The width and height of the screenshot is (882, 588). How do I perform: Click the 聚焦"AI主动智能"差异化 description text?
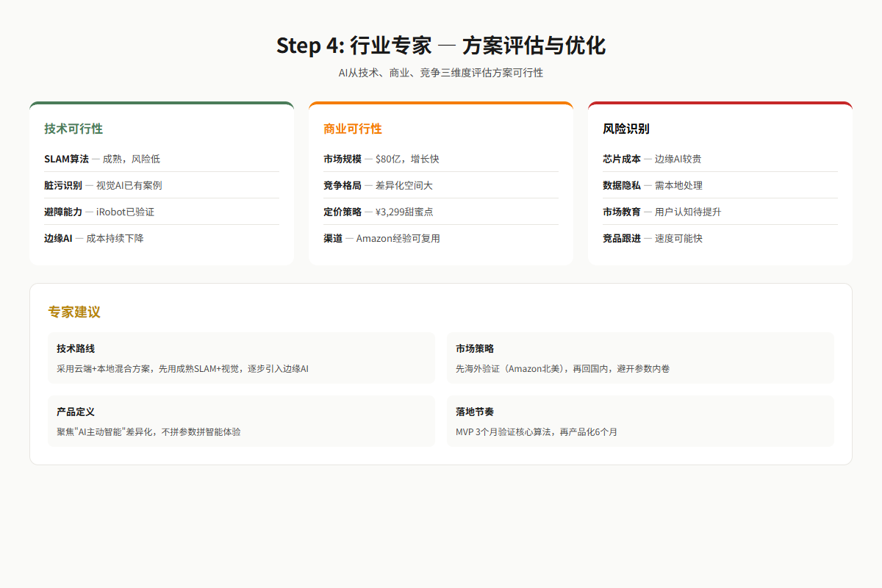coord(148,431)
